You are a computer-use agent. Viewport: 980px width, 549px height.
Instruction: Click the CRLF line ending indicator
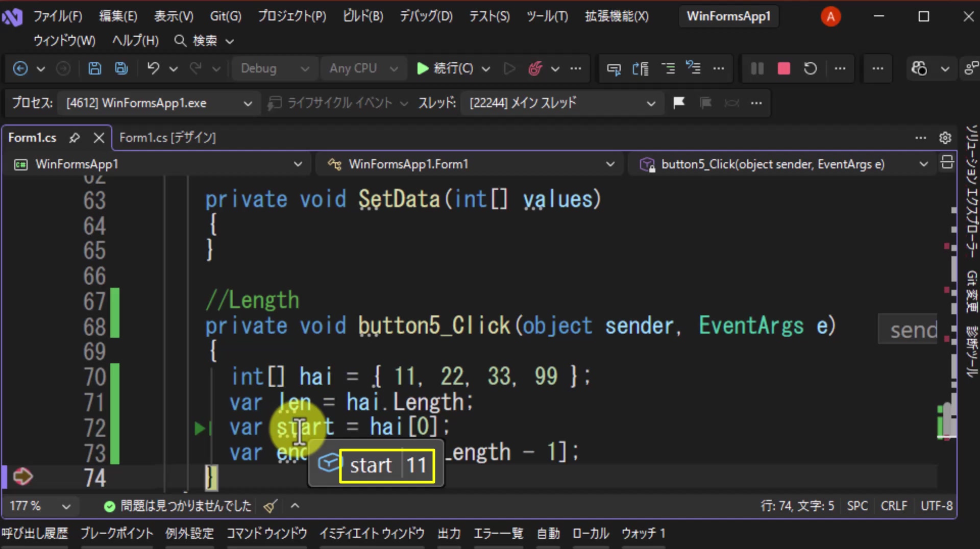click(894, 506)
